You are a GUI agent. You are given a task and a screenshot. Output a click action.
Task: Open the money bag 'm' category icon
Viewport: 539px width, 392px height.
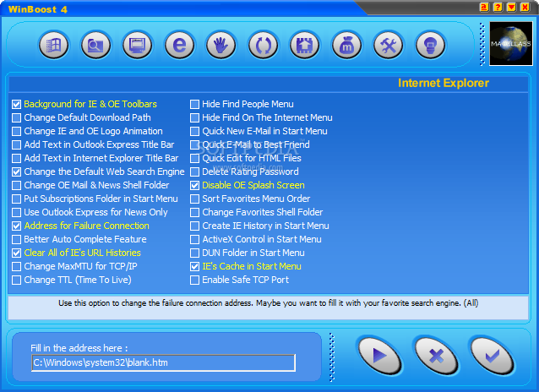346,45
